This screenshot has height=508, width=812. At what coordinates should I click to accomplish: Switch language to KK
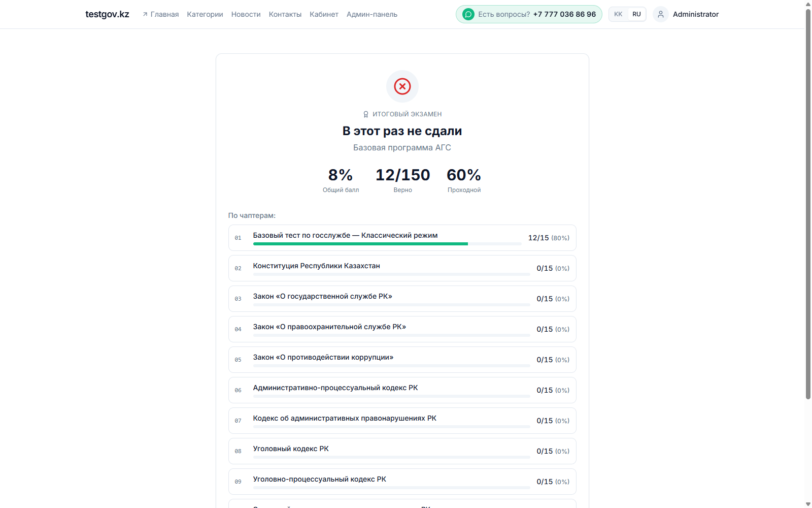click(x=618, y=14)
